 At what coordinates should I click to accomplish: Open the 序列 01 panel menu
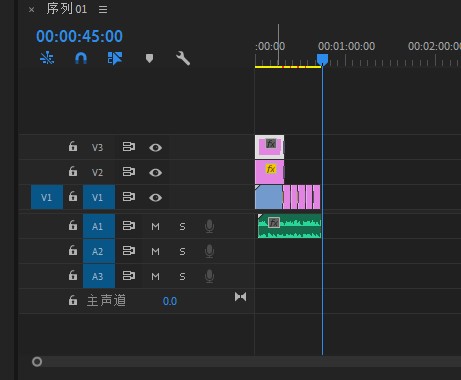pos(103,9)
